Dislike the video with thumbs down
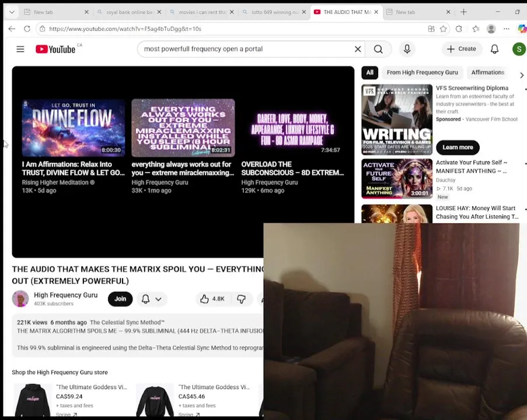The image size is (527, 420). [241, 299]
